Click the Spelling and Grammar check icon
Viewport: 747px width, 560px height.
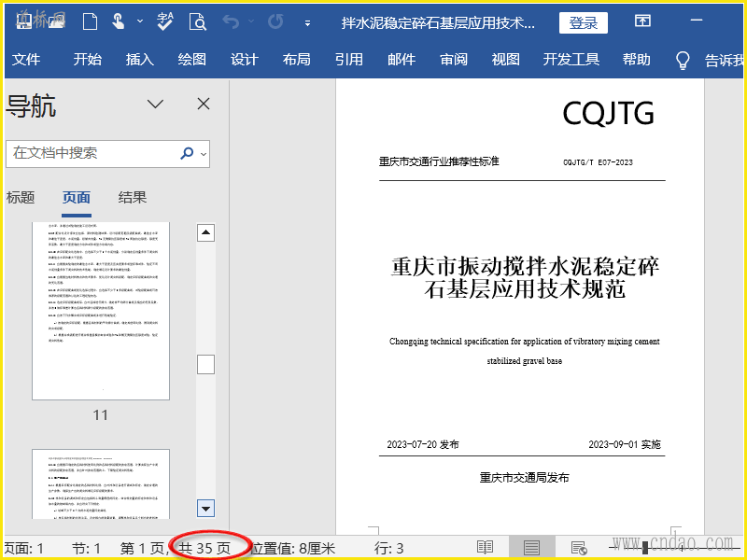click(165, 21)
